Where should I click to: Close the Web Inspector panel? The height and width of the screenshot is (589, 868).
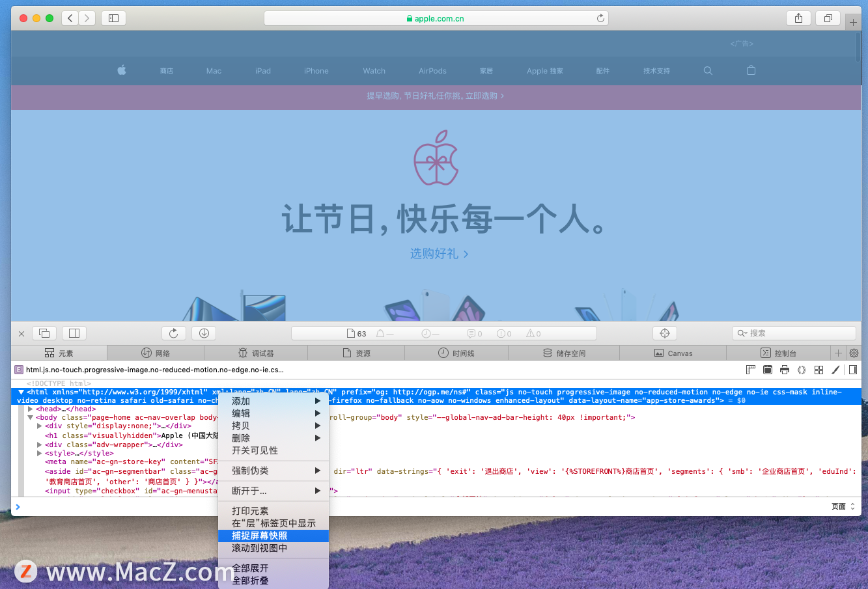21,334
